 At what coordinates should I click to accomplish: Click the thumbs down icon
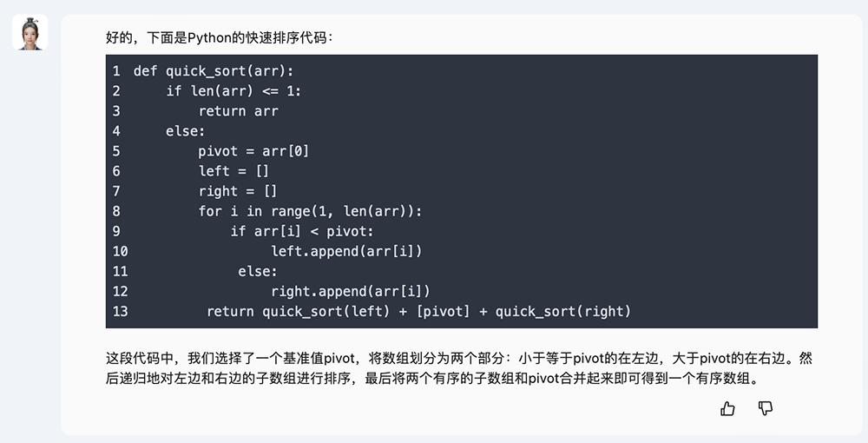(x=765, y=408)
